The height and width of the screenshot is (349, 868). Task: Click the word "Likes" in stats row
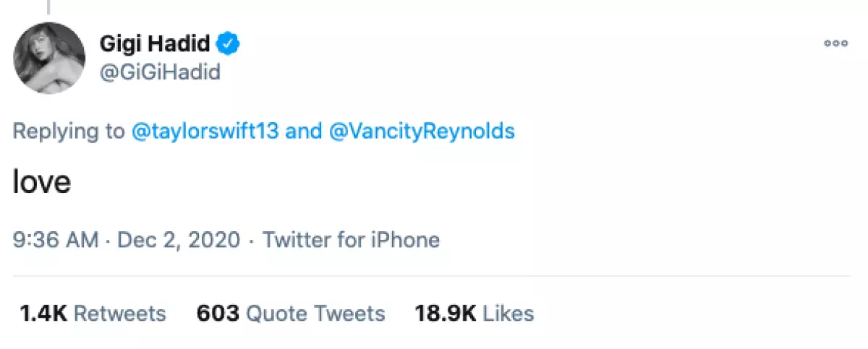(509, 313)
